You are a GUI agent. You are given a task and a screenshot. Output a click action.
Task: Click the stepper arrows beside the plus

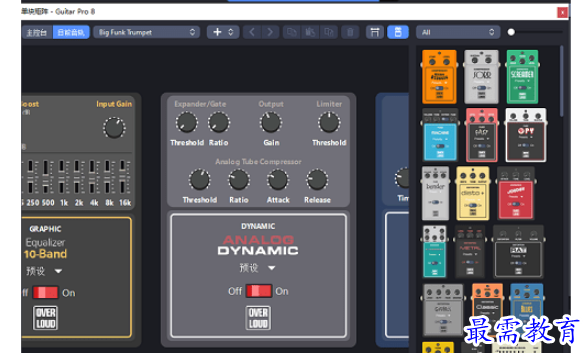pyautogui.click(x=231, y=32)
